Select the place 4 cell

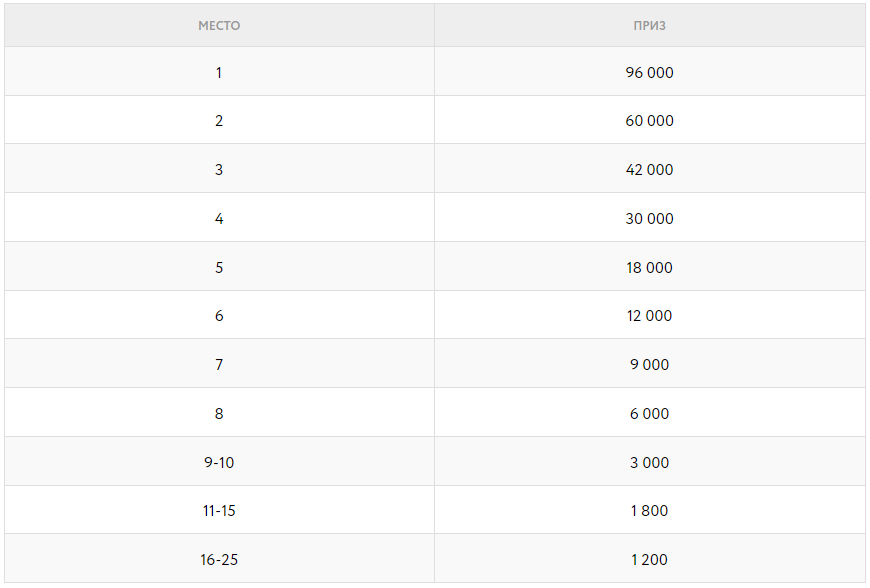pos(219,219)
